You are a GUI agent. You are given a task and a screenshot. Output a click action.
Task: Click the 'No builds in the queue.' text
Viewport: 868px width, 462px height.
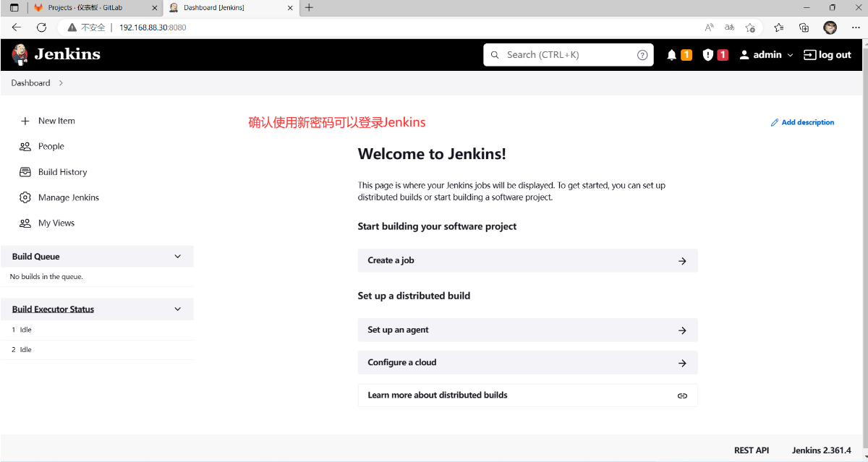(x=46, y=277)
